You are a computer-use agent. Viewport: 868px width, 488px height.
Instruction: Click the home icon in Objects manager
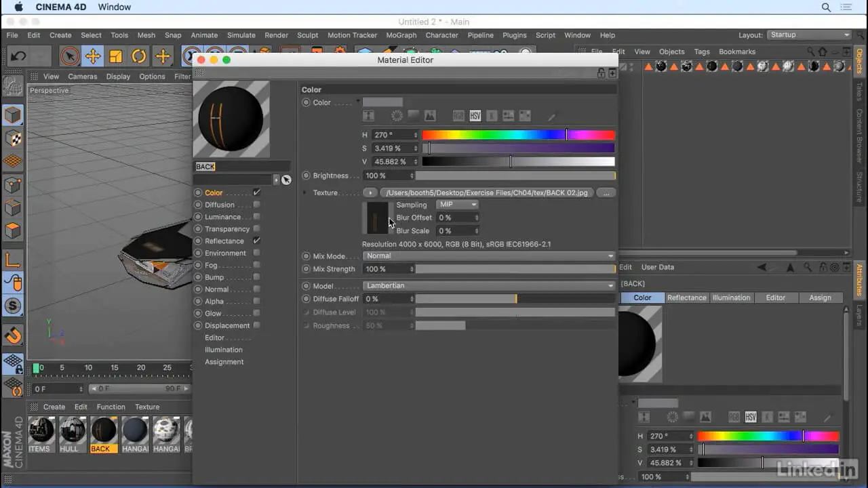(x=822, y=52)
